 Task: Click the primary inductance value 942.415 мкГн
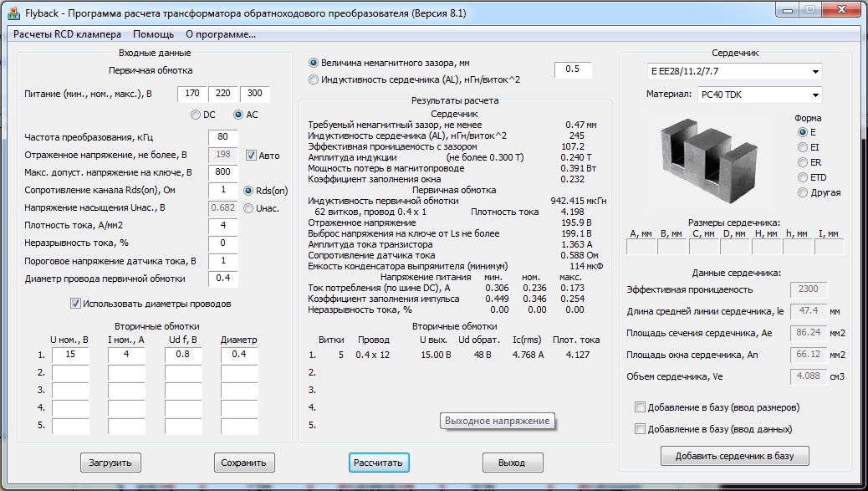[579, 201]
